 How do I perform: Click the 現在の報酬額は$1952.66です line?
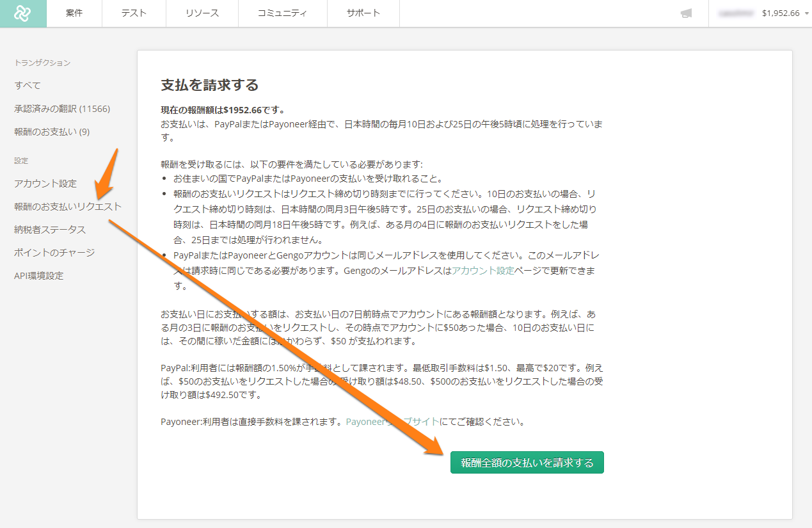[x=223, y=110]
